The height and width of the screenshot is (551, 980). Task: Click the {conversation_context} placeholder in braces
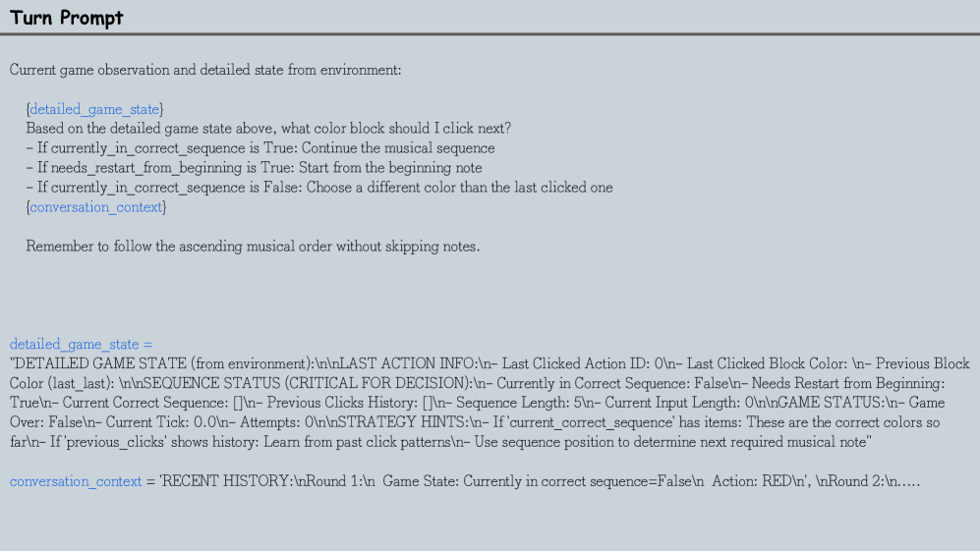point(96,207)
